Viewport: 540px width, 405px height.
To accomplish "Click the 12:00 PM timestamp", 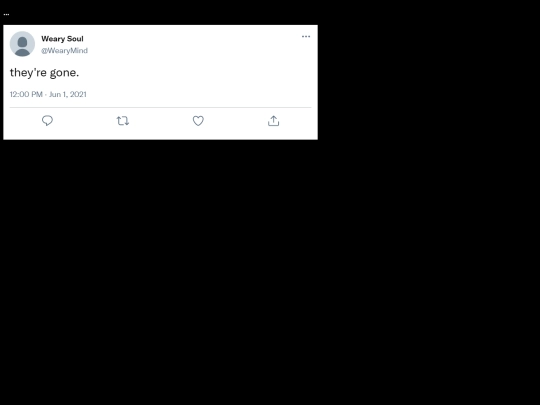I will pos(26,94).
